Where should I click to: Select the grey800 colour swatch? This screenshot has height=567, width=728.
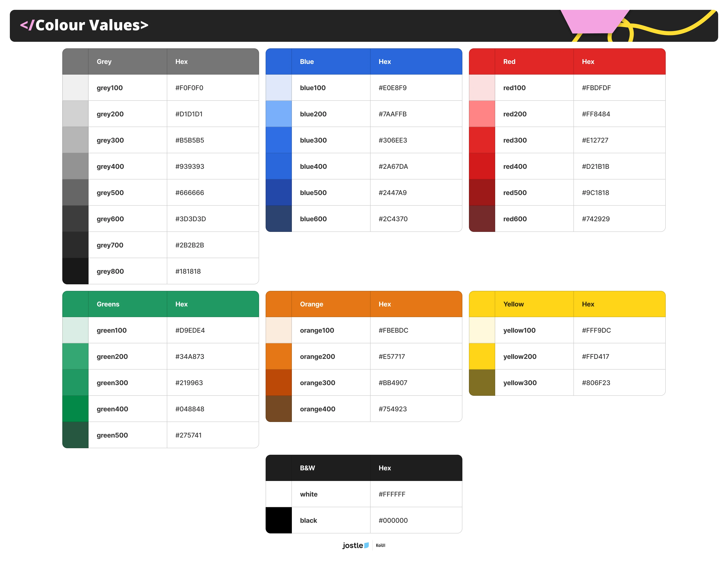pyautogui.click(x=75, y=271)
